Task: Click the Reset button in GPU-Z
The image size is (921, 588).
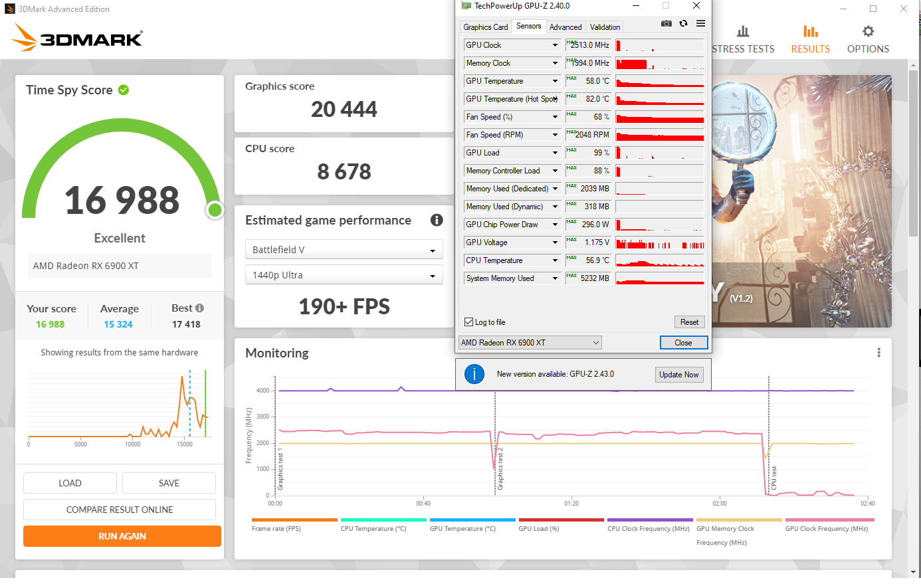Action: (x=689, y=322)
